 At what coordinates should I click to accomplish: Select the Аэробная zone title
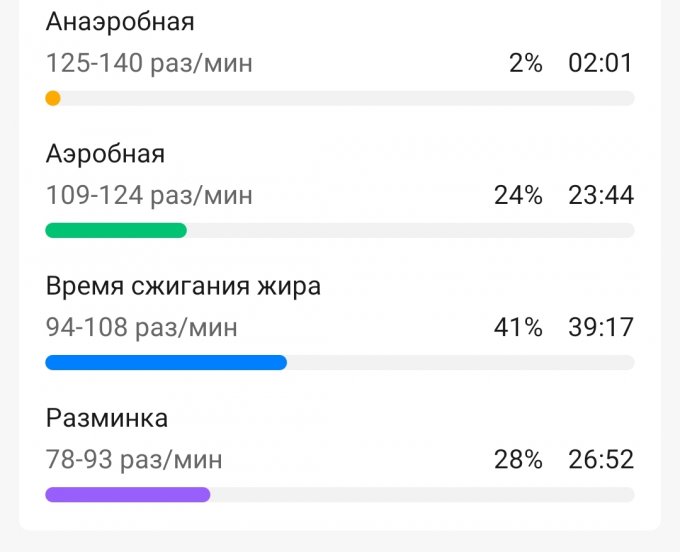pos(105,154)
